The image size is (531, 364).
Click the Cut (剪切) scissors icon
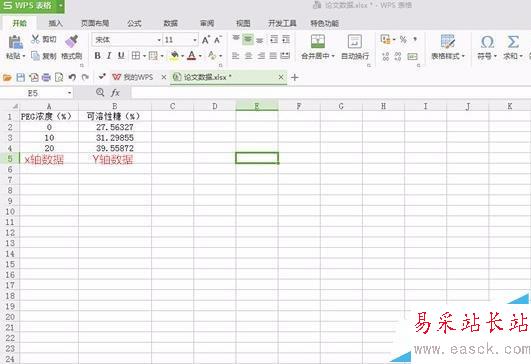click(36, 39)
